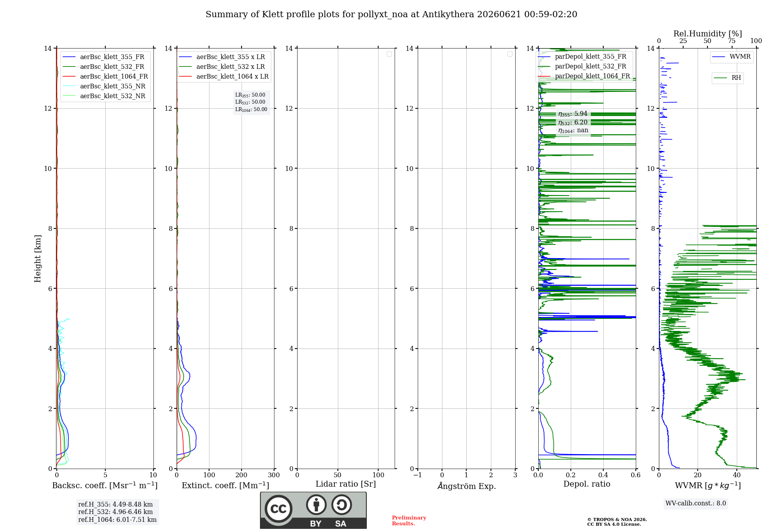Click the TROPOS & NOA 2026 copyright text
This screenshot has width=783, height=532.
point(617,519)
